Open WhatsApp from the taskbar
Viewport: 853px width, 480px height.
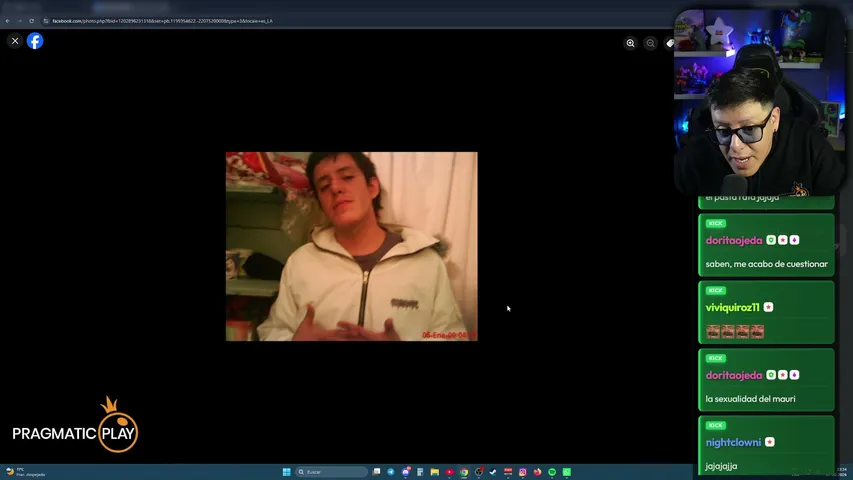pyautogui.click(x=567, y=472)
